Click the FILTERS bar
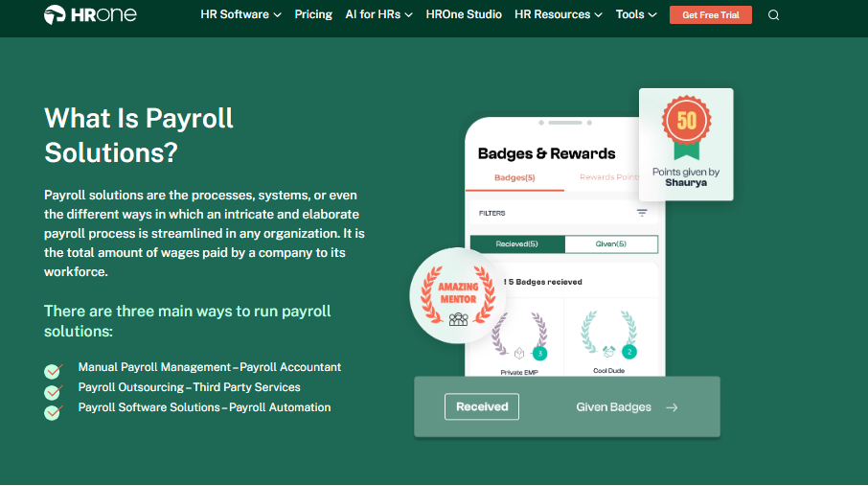 tap(563, 213)
